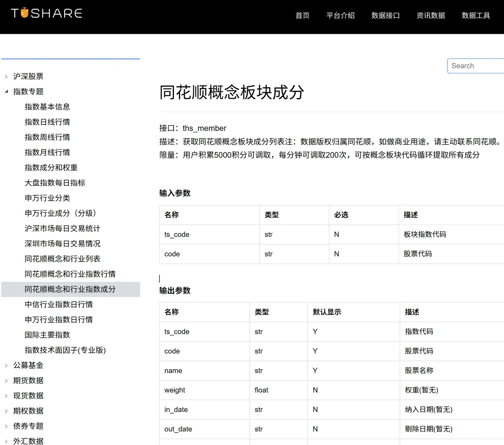Open 指数日线行情 in the sidebar

[47, 122]
